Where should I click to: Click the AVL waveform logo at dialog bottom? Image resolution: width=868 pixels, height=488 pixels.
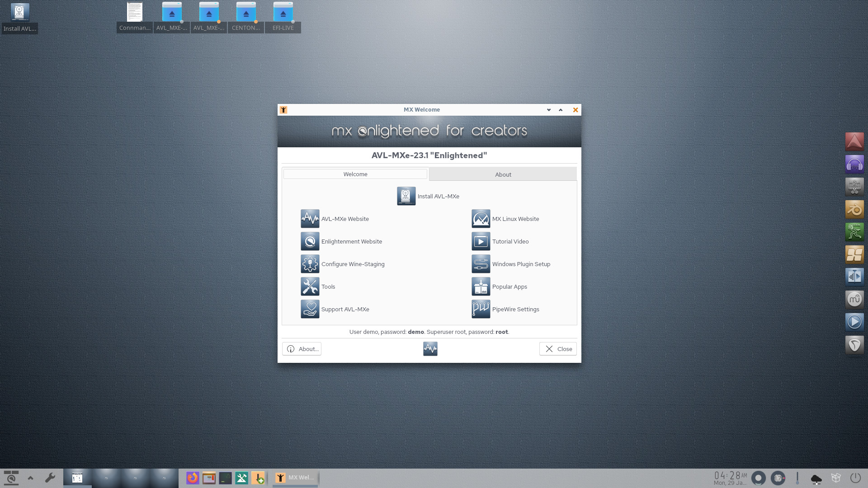tap(430, 348)
